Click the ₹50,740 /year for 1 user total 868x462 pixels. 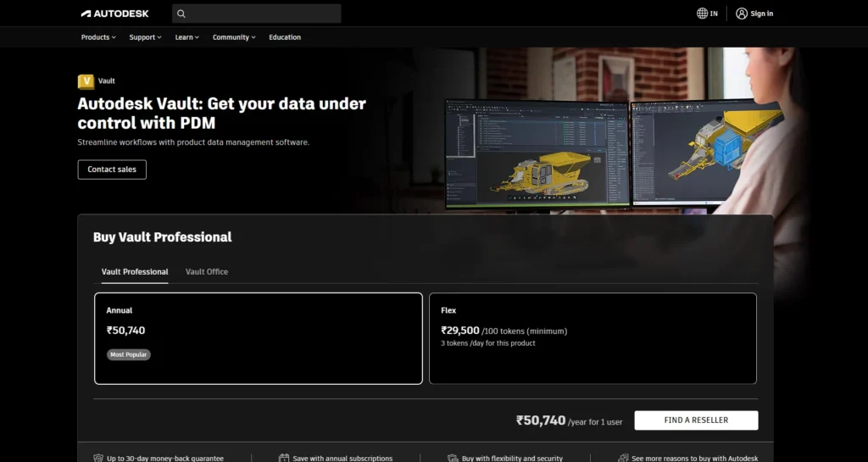(569, 420)
